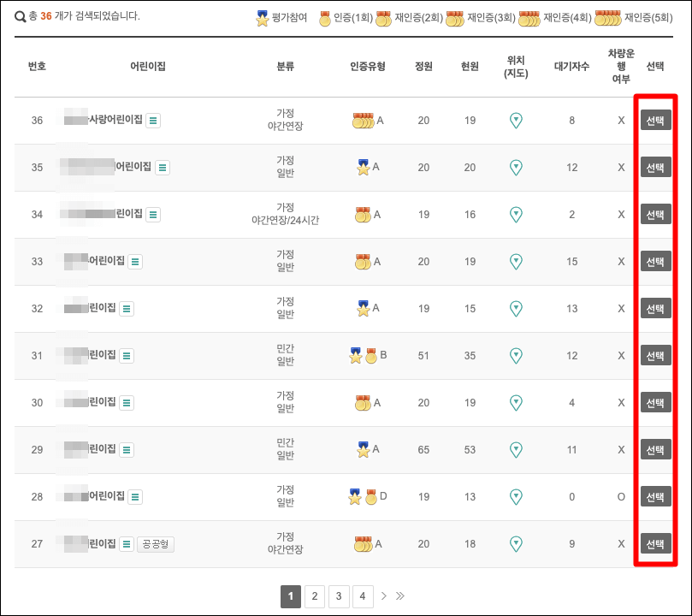Open map location for row 28
Screen dimensions: 692x616
pos(516,497)
